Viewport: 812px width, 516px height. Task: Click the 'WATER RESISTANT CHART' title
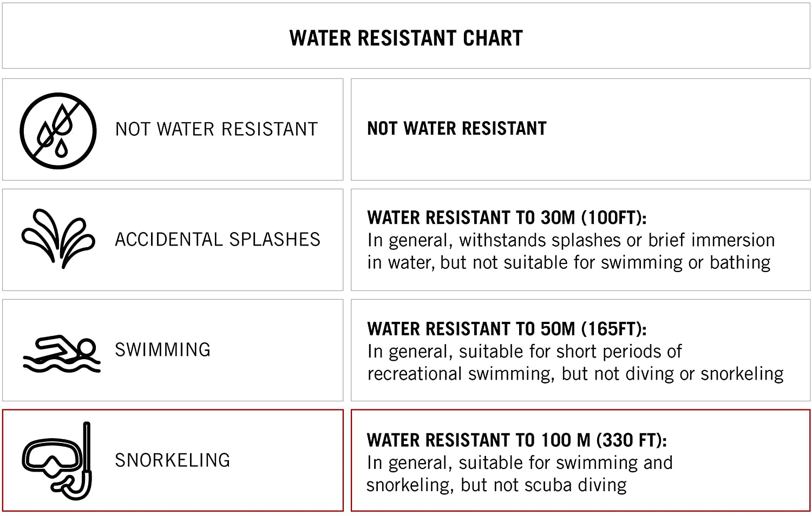click(406, 38)
